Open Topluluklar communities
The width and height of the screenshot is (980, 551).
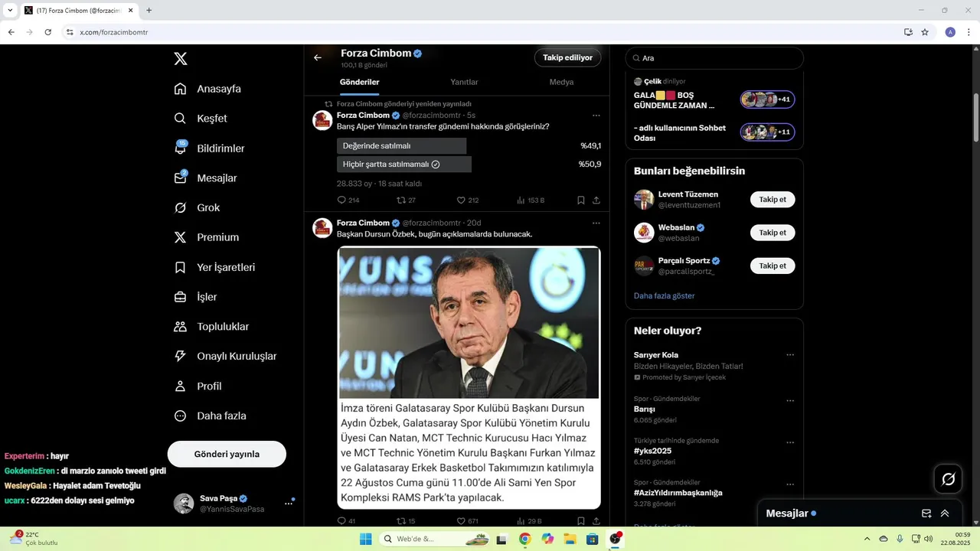pos(211,327)
